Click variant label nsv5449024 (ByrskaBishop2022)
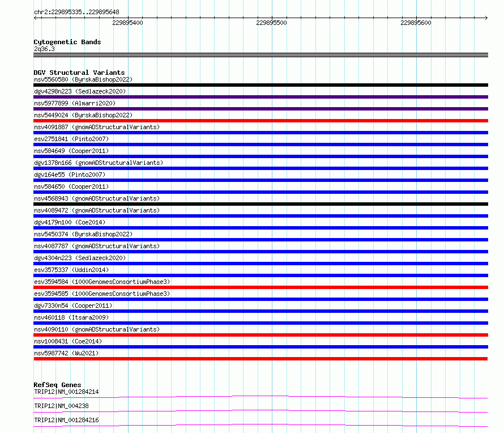The image size is (504, 433). coord(83,115)
